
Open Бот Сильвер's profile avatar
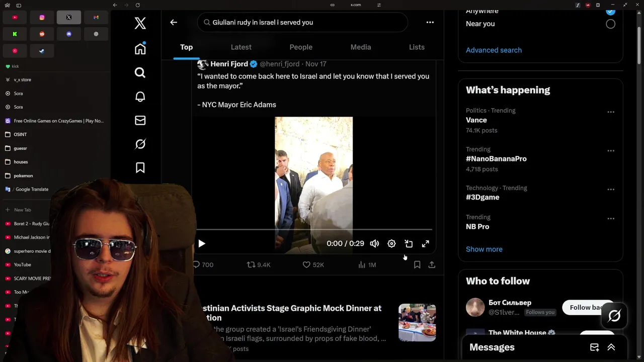click(475, 307)
